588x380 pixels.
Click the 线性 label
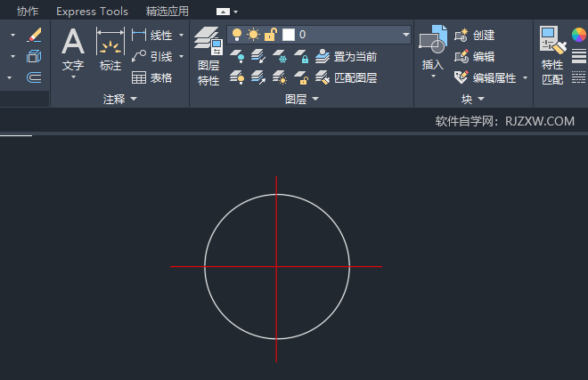(x=161, y=36)
